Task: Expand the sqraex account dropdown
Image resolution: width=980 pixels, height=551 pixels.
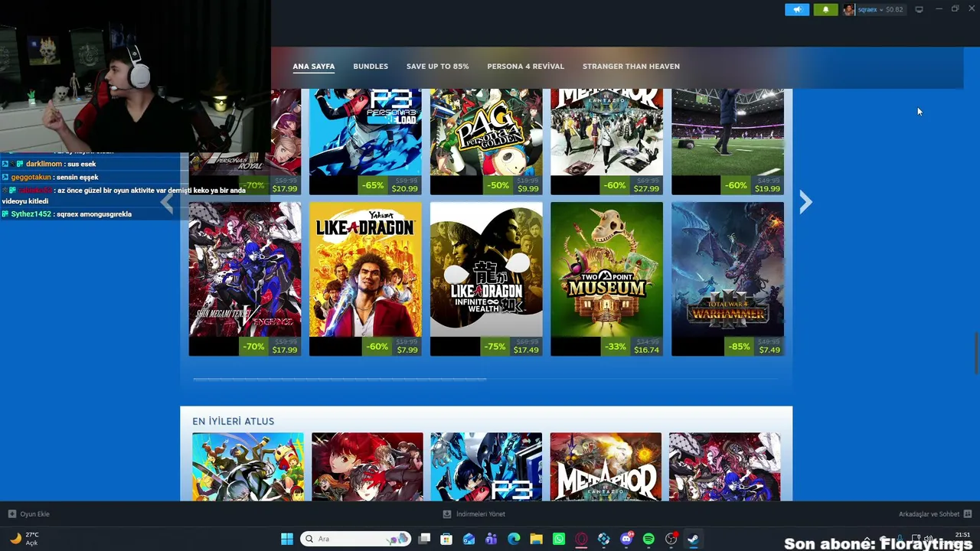Action: pyautogui.click(x=880, y=10)
